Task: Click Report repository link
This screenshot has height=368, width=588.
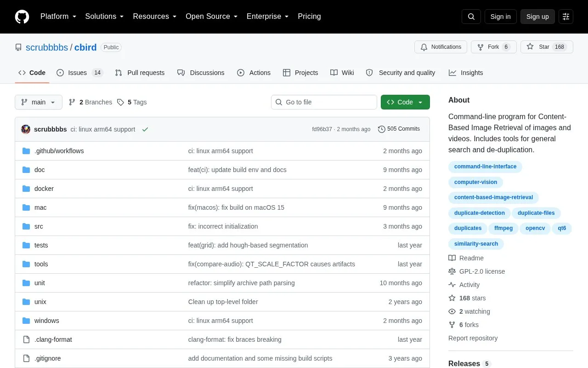Action: [473, 338]
